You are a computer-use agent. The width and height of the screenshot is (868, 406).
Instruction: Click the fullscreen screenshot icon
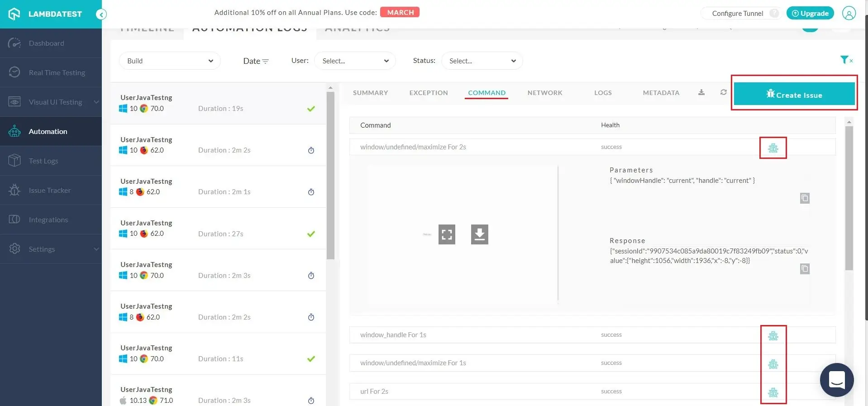coord(447,234)
